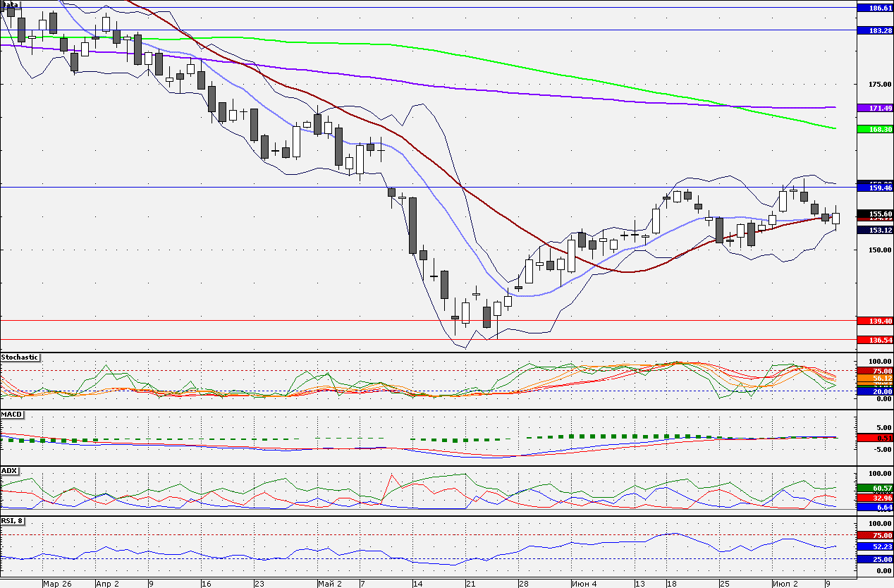Select the blue 186.61 level price tag

coord(875,8)
